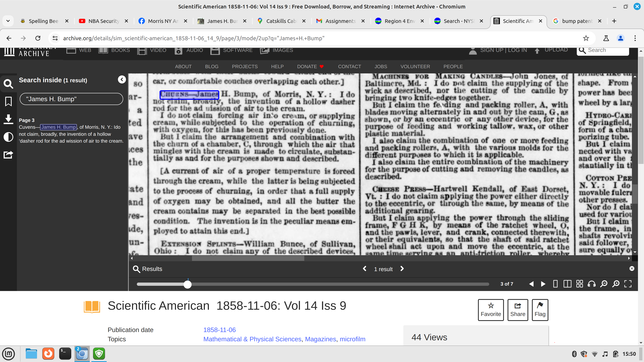The image size is (644, 362).
Task: Go back to the previous page
Action: pyautogui.click(x=9, y=38)
